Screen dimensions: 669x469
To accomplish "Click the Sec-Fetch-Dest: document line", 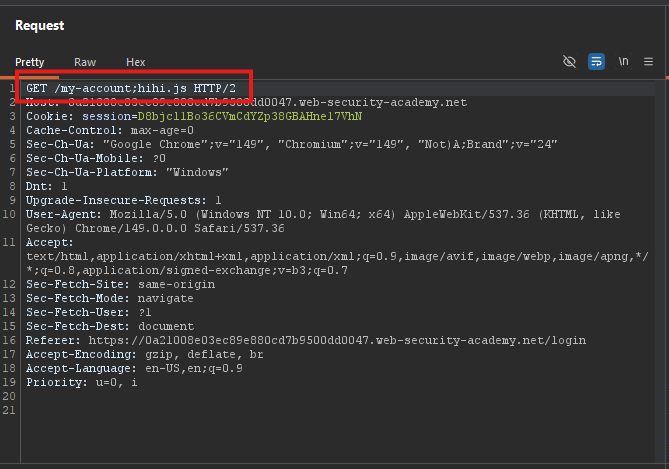I will pos(110,326).
